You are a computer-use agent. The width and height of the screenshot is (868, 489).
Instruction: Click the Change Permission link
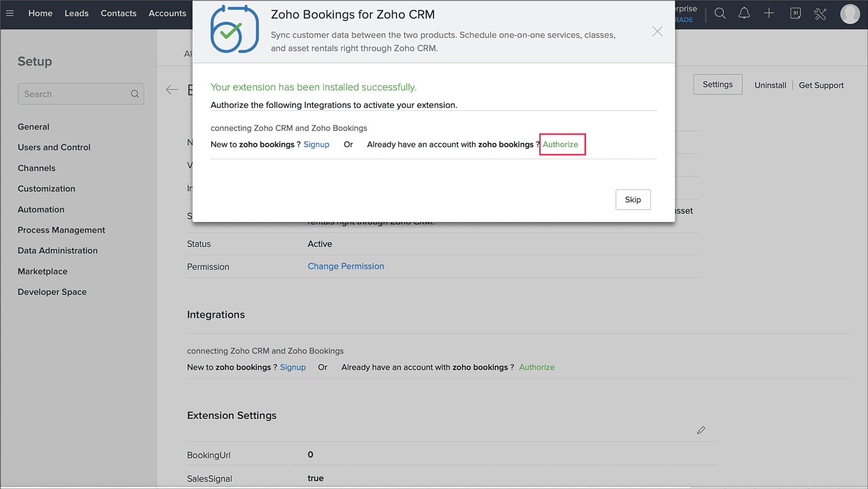tap(346, 266)
